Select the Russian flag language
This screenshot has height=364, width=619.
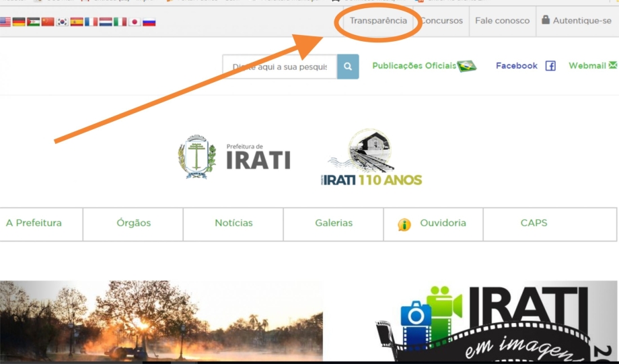149,22
